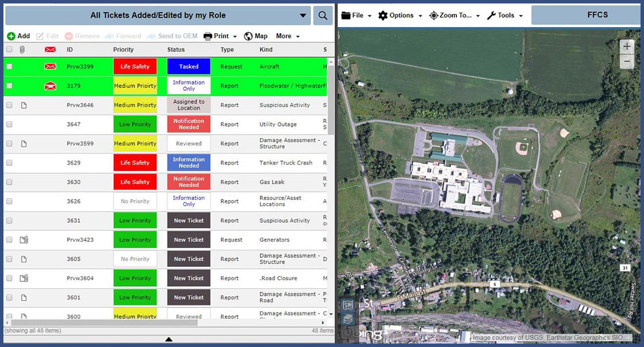Check the box for ticket Prvw3646
The image size is (644, 347).
point(9,105)
